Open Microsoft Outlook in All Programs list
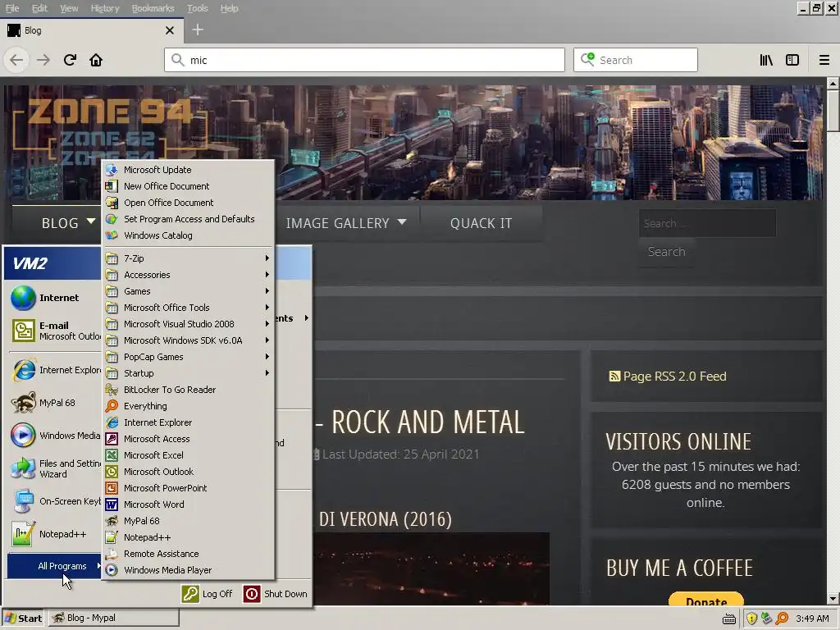 point(189,472)
